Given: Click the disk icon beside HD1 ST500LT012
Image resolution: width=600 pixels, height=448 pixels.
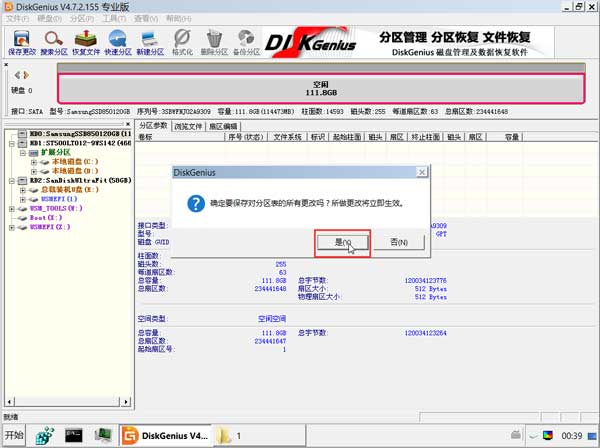Looking at the screenshot, I should click(23, 143).
